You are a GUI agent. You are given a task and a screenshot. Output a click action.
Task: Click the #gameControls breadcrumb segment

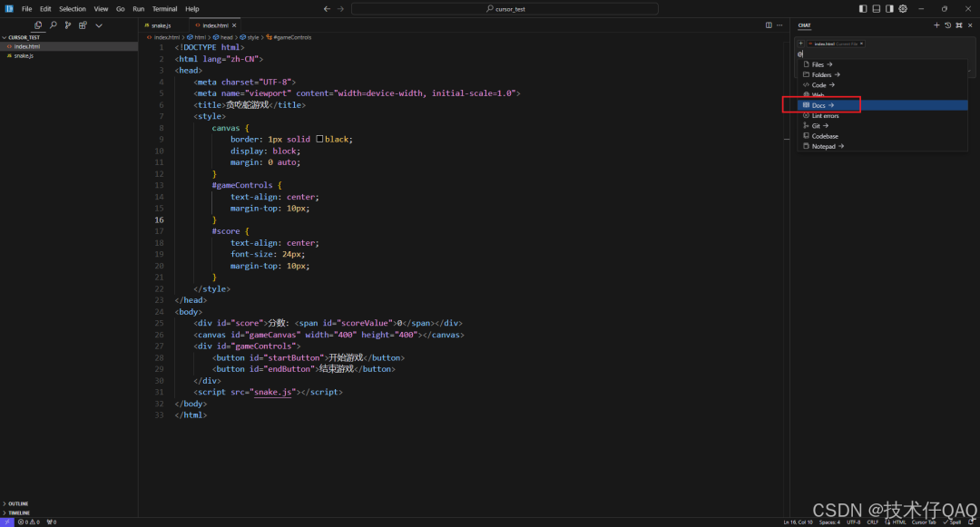coord(292,37)
